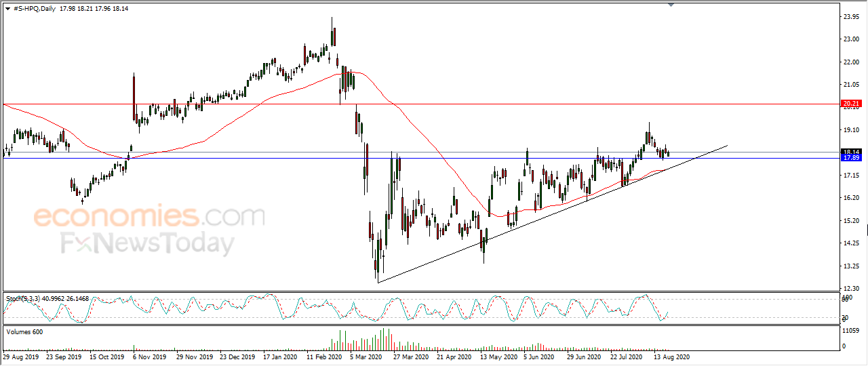Viewport: 868px width, 366px height.
Task: Click the 29 Aug 2019 date label
Action: coord(20,356)
